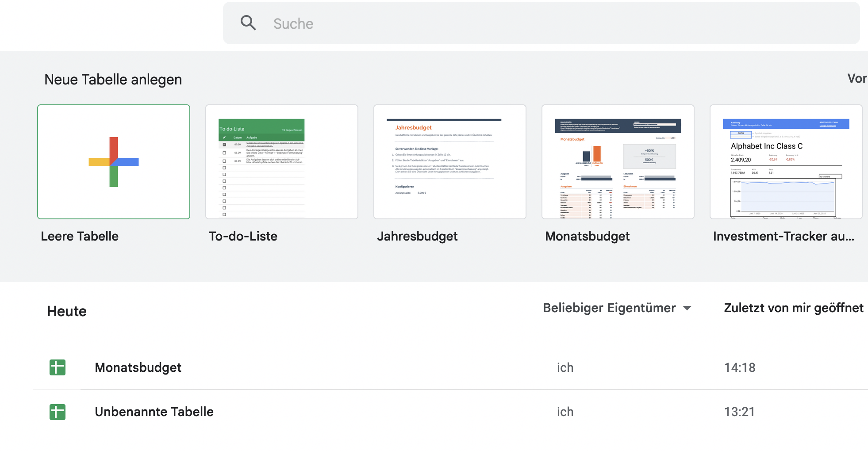Focus the Suche search field
Image resolution: width=868 pixels, height=451 pixels.
pyautogui.click(x=541, y=23)
